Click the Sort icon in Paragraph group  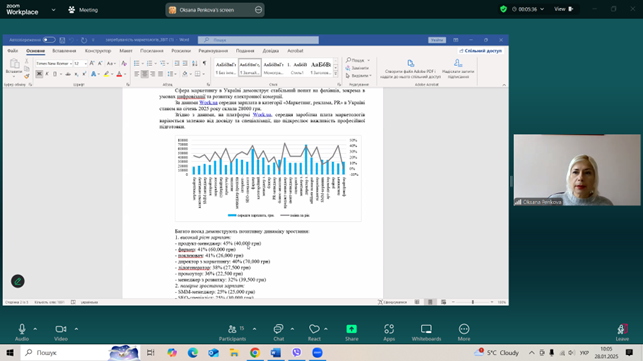[195, 63]
